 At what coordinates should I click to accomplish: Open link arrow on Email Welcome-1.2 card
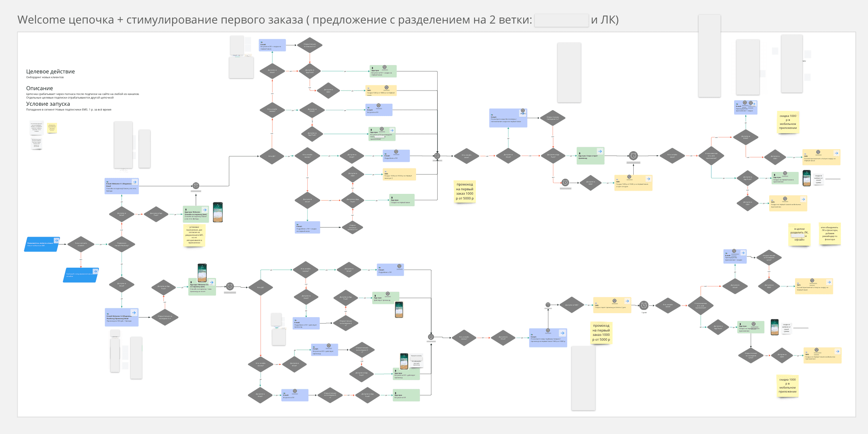tap(134, 313)
